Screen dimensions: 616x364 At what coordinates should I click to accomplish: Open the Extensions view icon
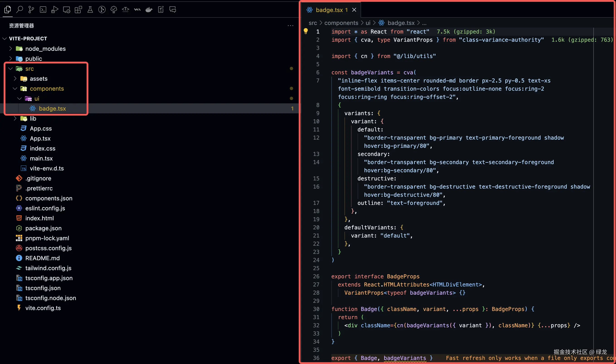click(78, 10)
